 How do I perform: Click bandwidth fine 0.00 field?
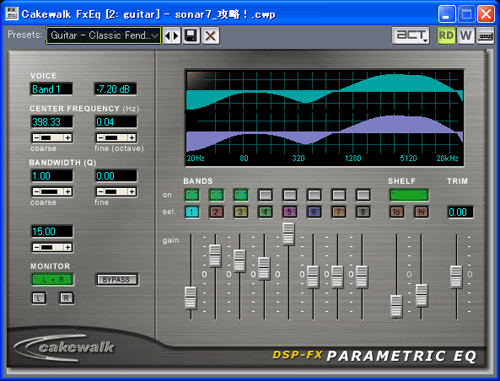[x=115, y=176]
